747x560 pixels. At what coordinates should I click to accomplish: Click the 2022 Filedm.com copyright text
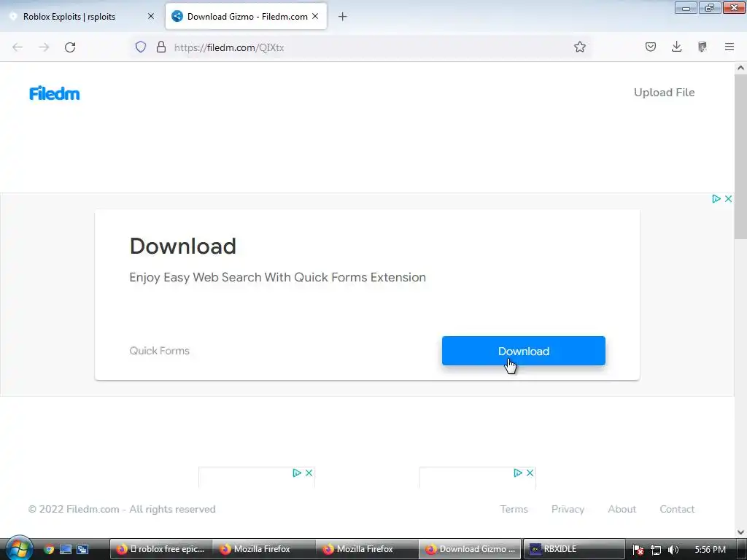click(x=122, y=509)
